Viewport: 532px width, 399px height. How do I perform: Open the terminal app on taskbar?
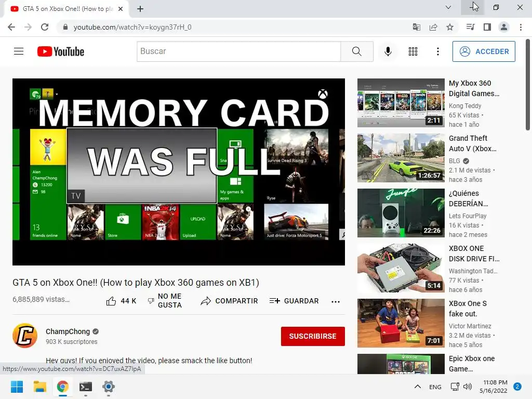click(x=86, y=387)
